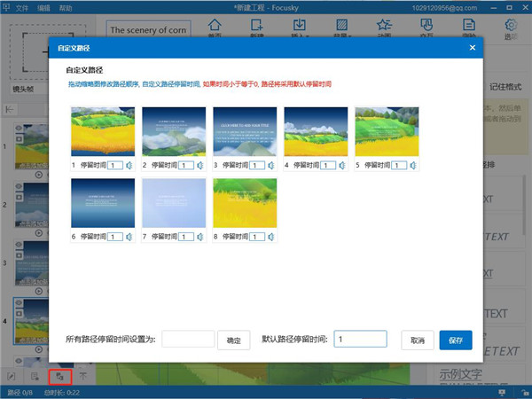Click the stay time field for path 6

115,237
